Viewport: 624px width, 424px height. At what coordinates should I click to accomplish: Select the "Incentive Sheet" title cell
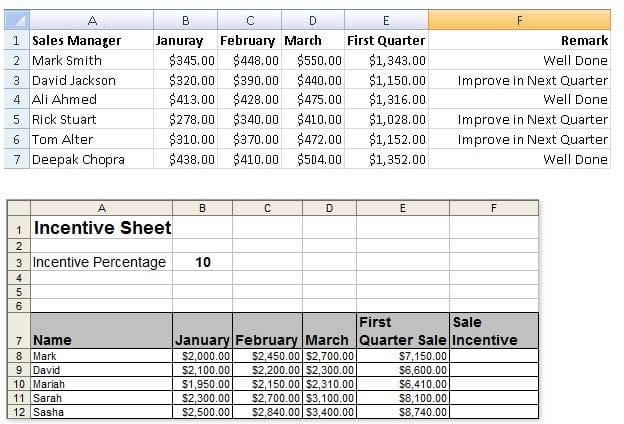coord(102,228)
